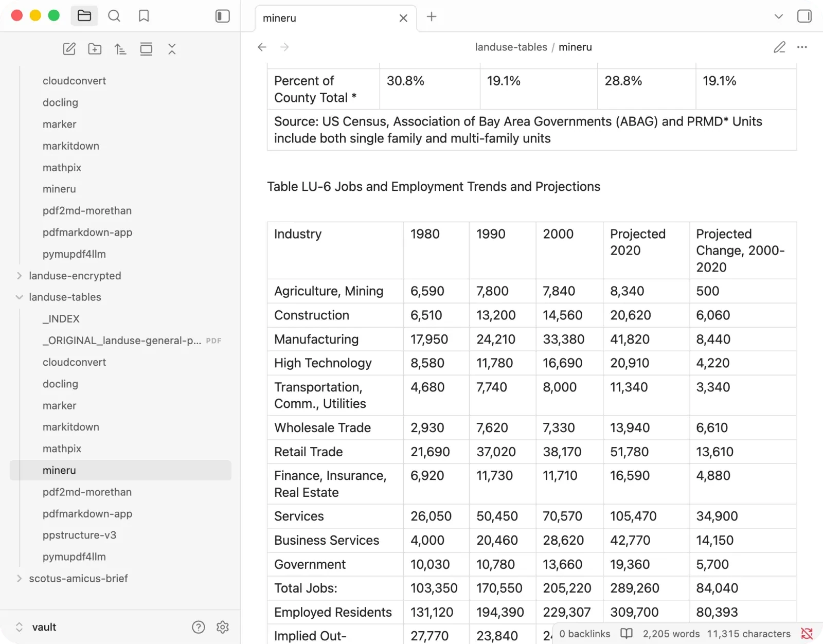Click 0 backlinks in status bar
Screen dimensions: 823x644
tap(585, 634)
